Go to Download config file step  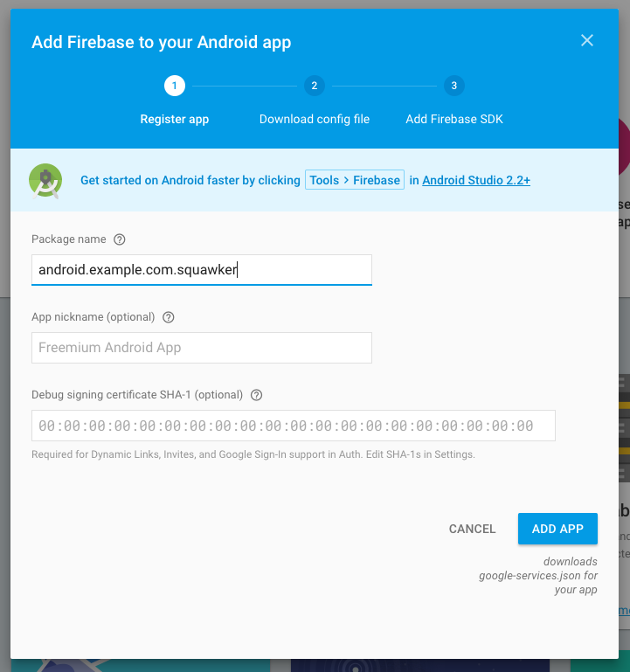[x=315, y=119]
